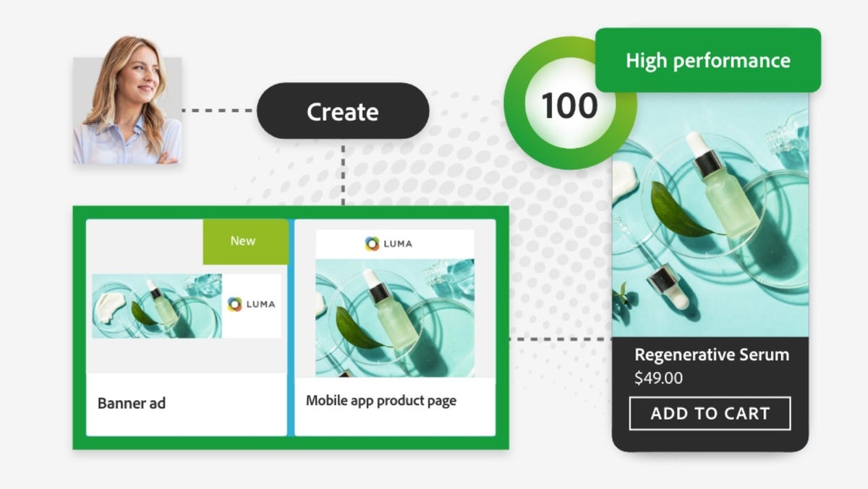Click the ADD TO CART button
Viewport: 868px width, 489px height.
(x=710, y=414)
